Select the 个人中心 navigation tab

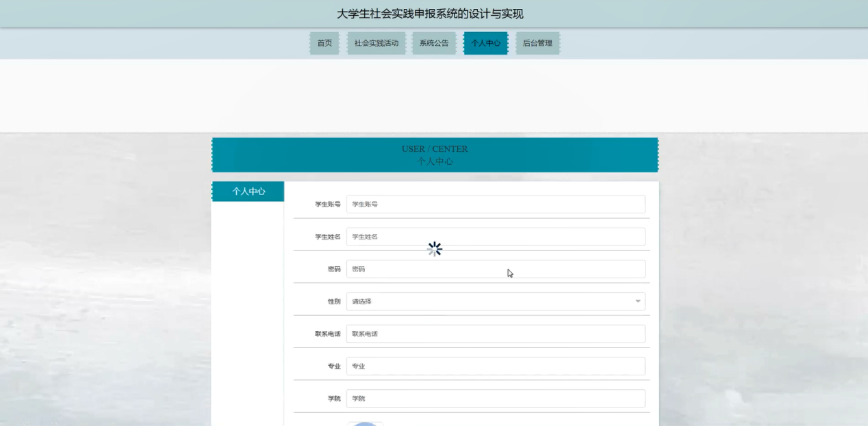(486, 43)
